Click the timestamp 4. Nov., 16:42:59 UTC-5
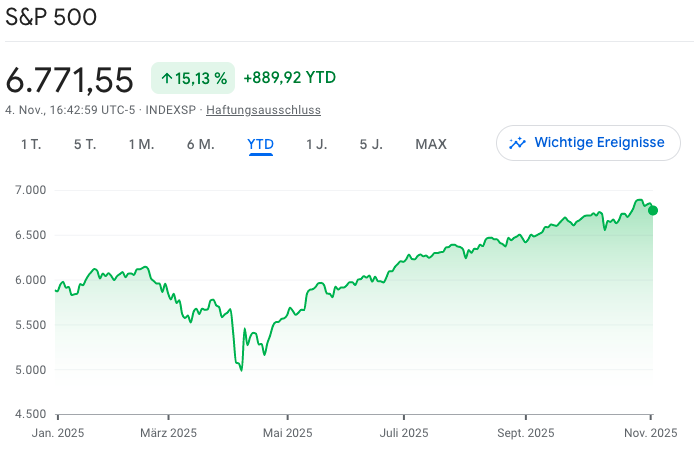 pos(70,110)
